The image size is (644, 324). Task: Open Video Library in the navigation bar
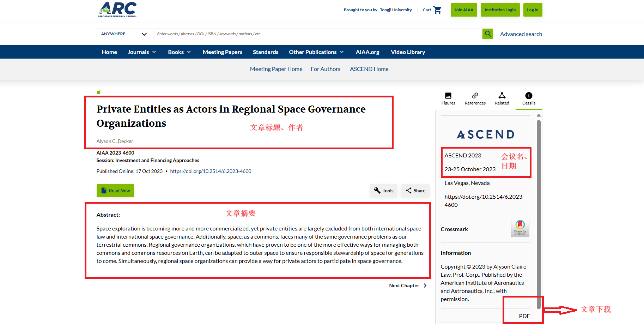[408, 52]
